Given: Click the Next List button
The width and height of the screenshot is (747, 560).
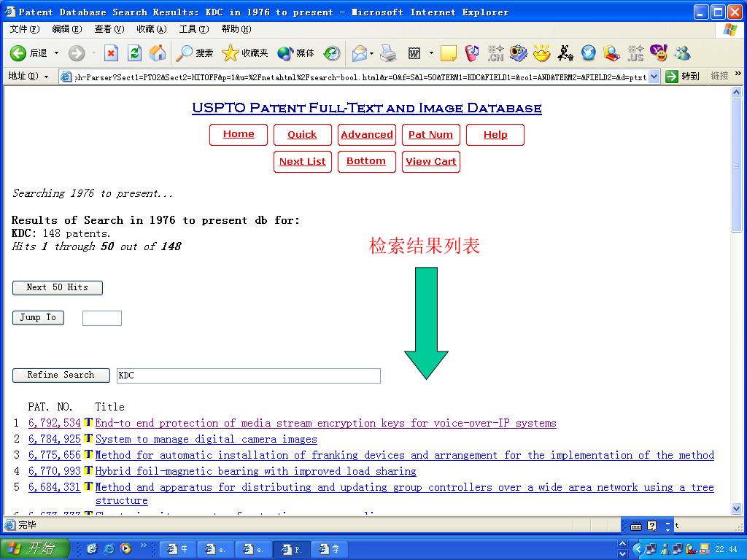Looking at the screenshot, I should pos(303,162).
